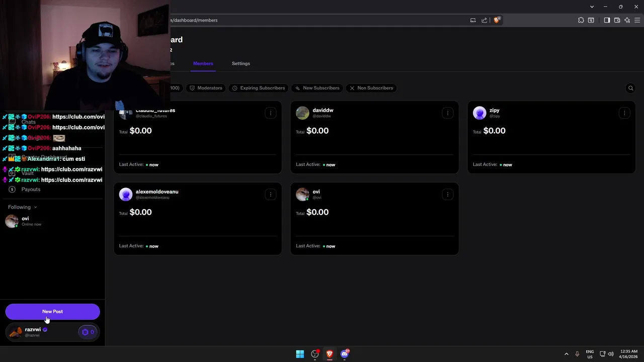Switch to the Members tab
644x362 pixels.
click(x=203, y=63)
